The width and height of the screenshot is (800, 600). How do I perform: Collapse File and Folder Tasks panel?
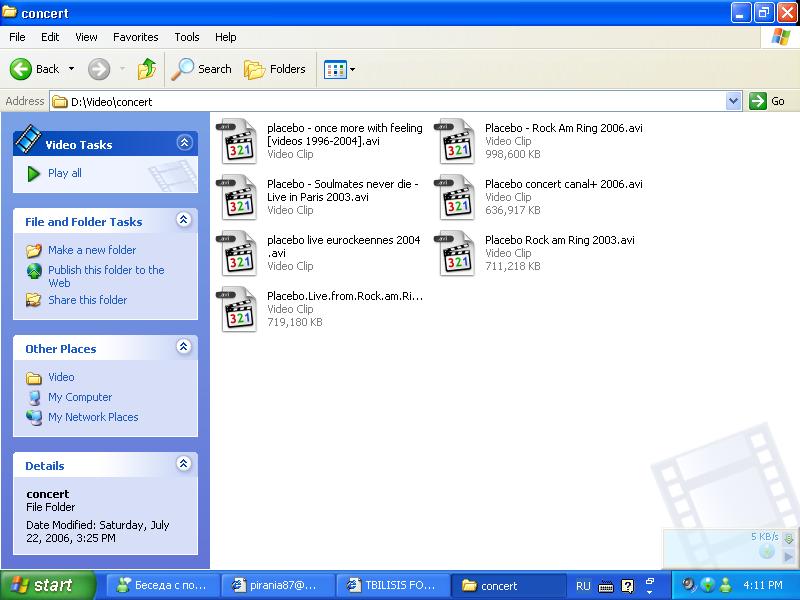(184, 220)
